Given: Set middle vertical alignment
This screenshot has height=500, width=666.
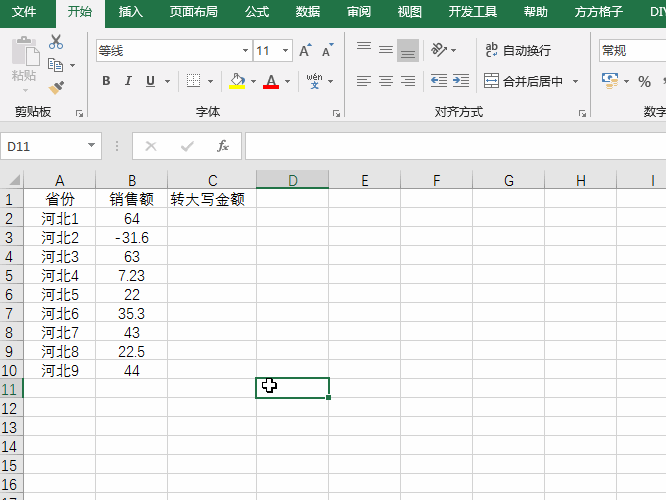Looking at the screenshot, I should pos(386,51).
